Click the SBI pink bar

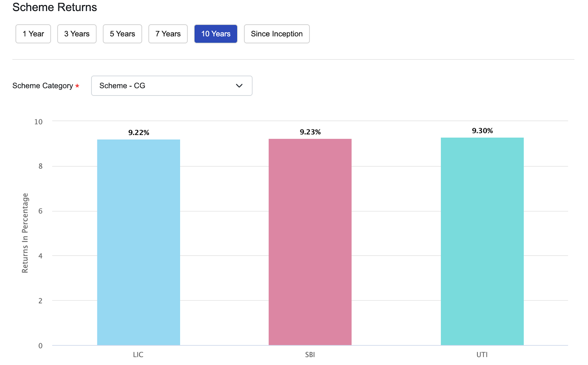(x=310, y=242)
